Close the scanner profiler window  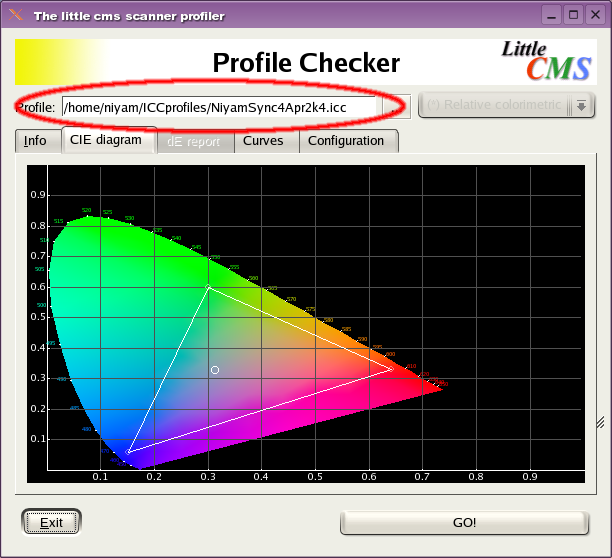[x=595, y=15]
